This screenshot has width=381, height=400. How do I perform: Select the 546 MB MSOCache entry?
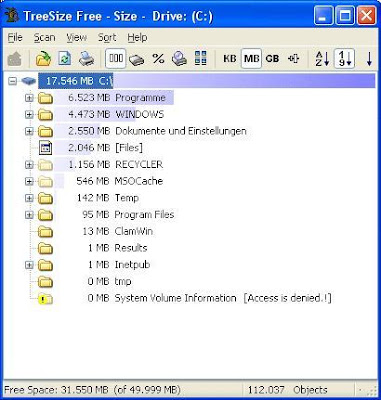pos(119,181)
